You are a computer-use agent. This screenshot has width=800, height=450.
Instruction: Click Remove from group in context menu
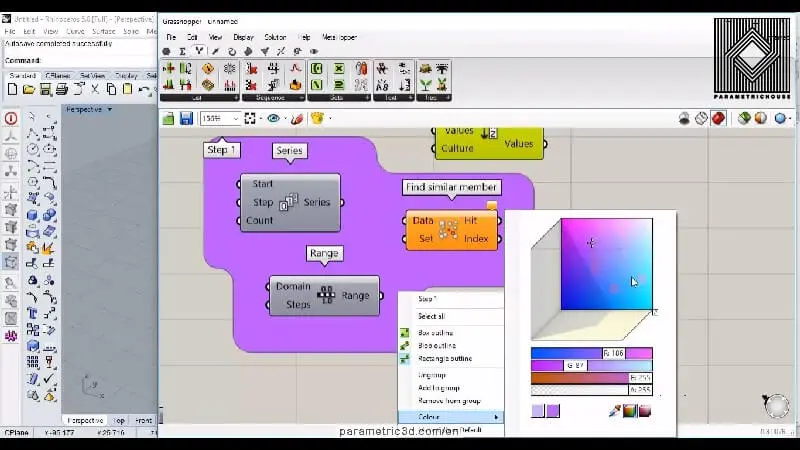(450, 399)
